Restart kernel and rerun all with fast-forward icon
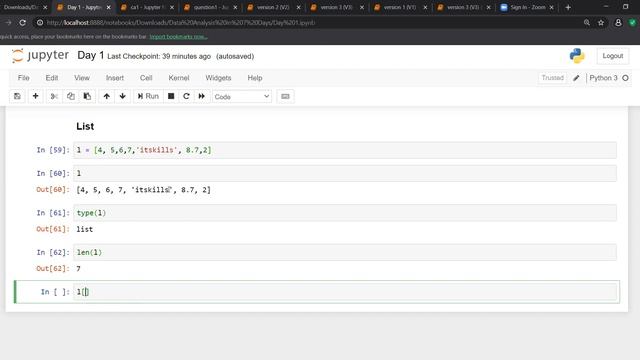 pyautogui.click(x=202, y=96)
